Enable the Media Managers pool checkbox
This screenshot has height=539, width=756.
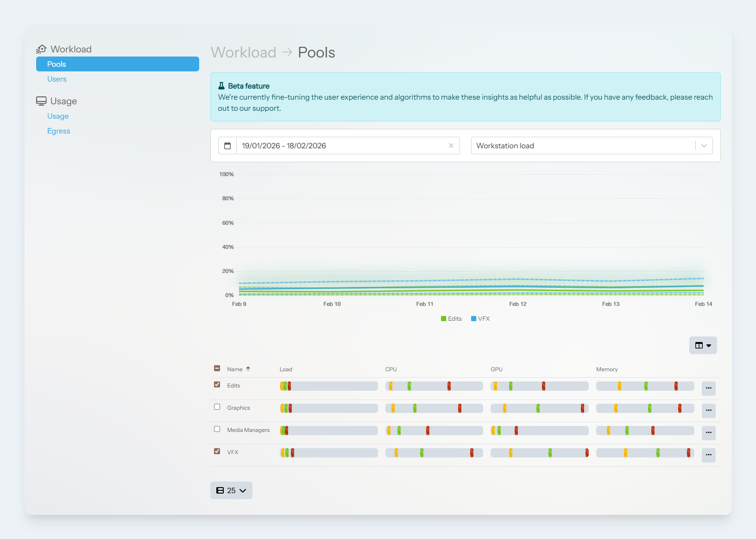coord(217,429)
